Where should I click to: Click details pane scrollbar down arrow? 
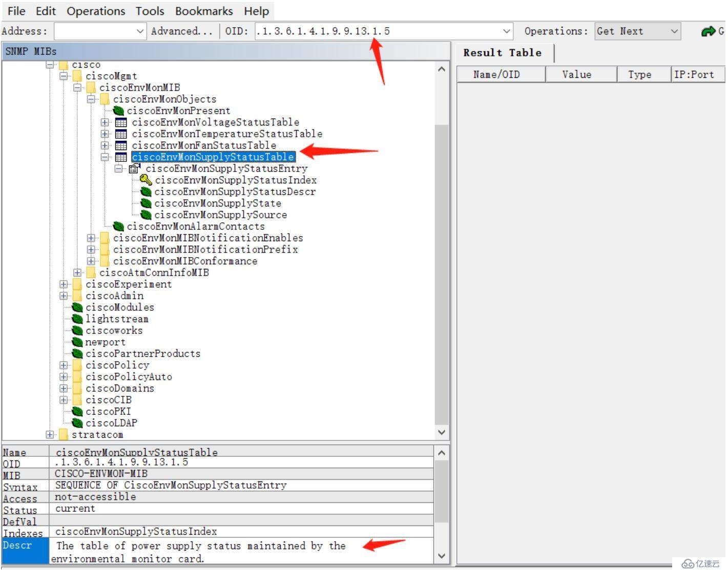click(442, 556)
